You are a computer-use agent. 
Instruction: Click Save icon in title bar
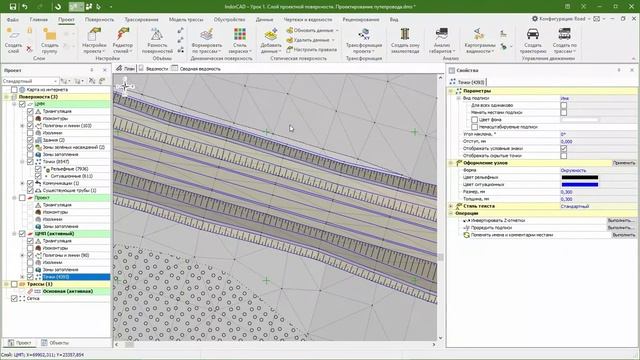pyautogui.click(x=13, y=7)
